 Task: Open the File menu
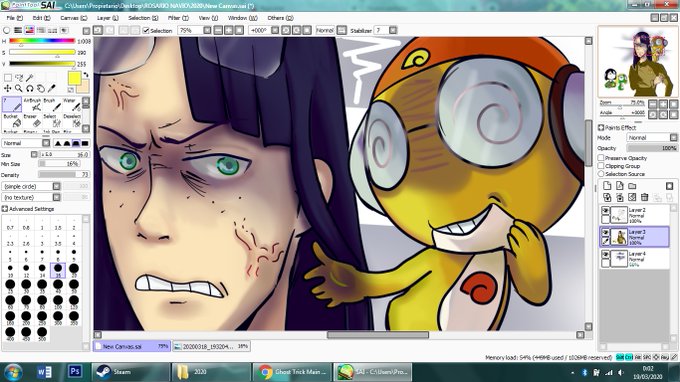coord(14,18)
